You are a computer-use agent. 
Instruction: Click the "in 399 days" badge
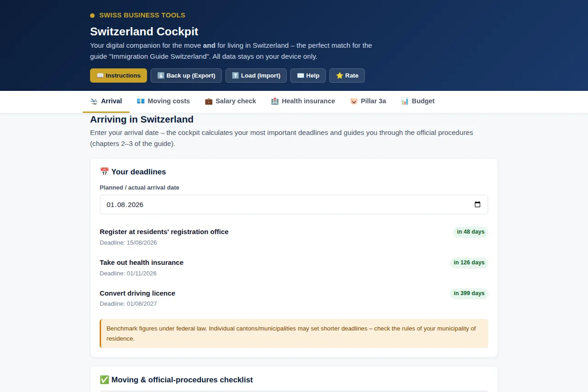coord(469,293)
